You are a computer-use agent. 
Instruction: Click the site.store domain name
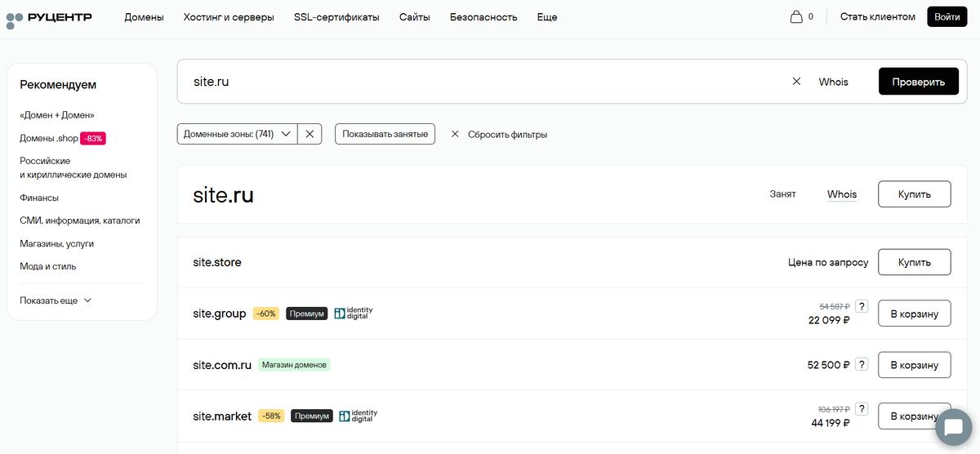(x=217, y=262)
